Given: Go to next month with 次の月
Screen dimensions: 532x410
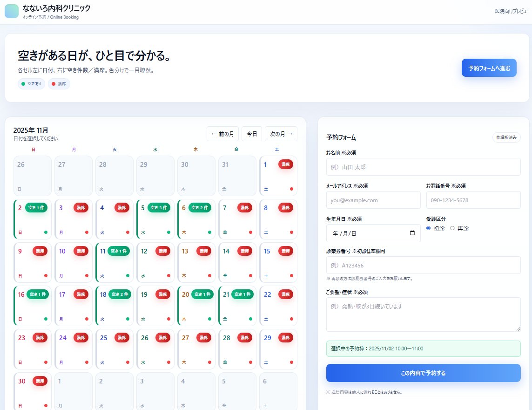Looking at the screenshot, I should [x=281, y=134].
